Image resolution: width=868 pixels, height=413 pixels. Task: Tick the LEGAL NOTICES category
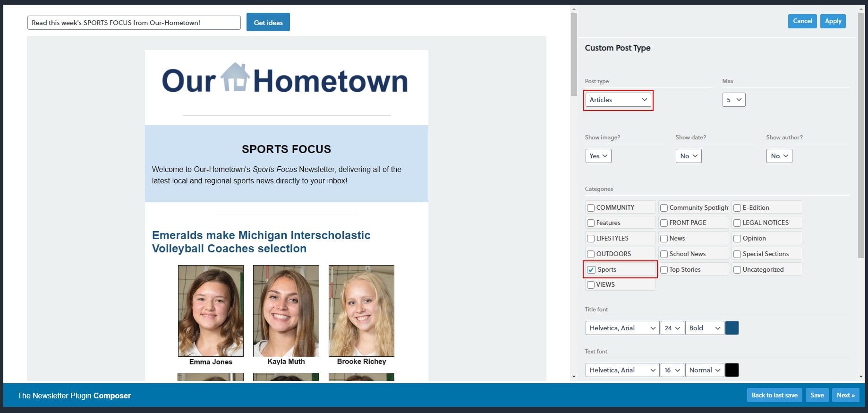(x=737, y=223)
